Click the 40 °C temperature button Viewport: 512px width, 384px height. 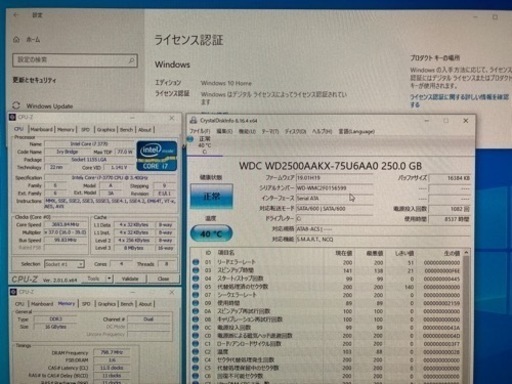[211, 234]
